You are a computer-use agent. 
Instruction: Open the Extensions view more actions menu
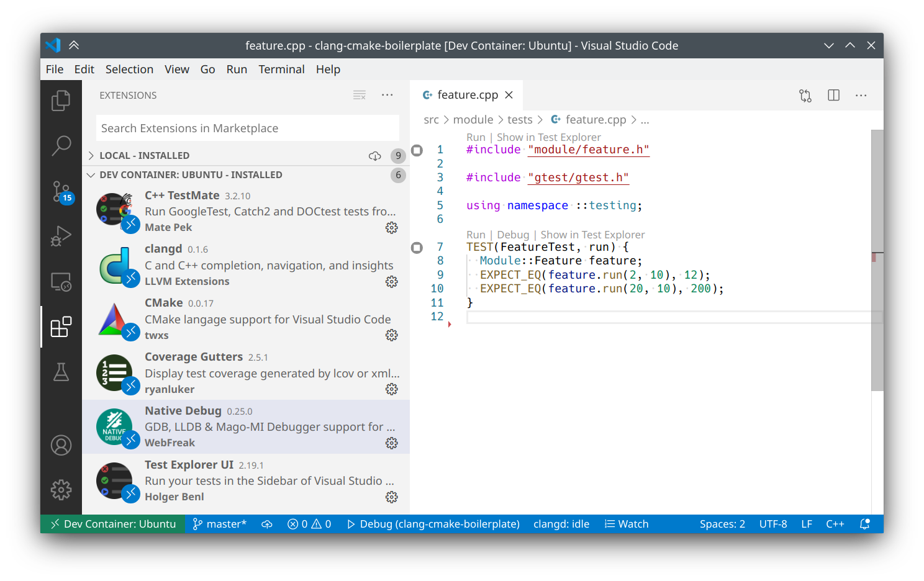click(x=387, y=95)
